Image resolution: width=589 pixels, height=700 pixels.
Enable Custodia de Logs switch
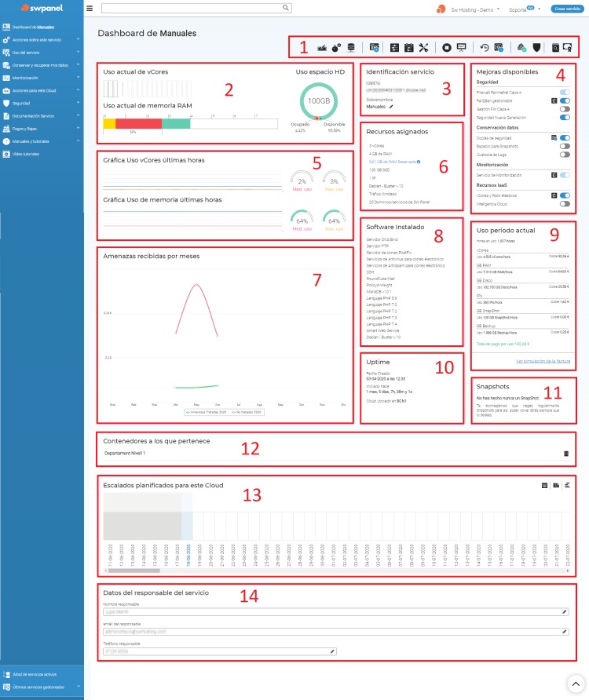click(x=565, y=155)
